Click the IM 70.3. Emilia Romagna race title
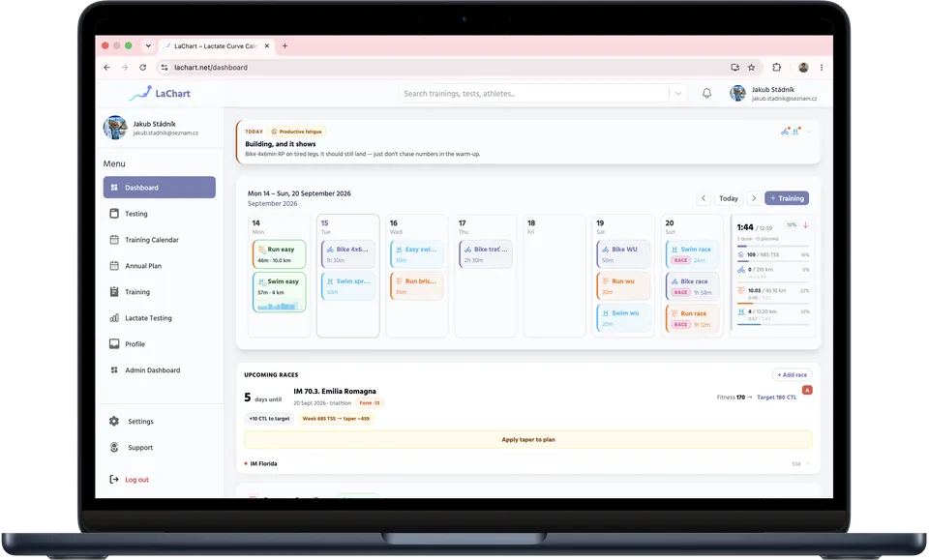The height and width of the screenshot is (560, 929). point(335,392)
